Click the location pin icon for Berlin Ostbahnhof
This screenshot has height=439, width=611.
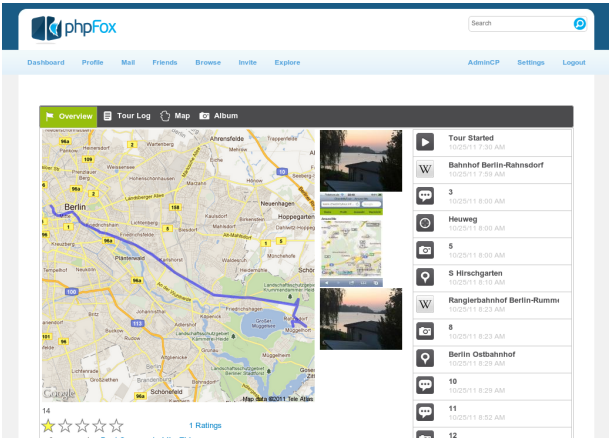(x=425, y=358)
